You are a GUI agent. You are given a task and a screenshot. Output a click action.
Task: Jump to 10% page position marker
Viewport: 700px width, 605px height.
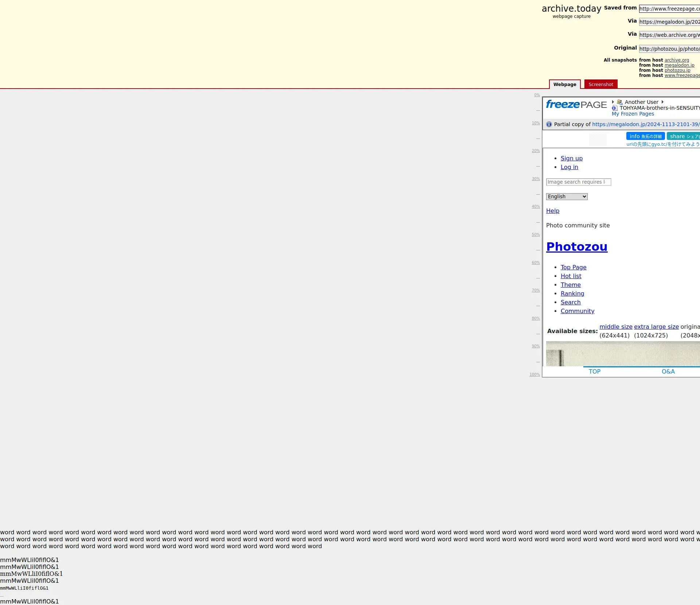[536, 123]
